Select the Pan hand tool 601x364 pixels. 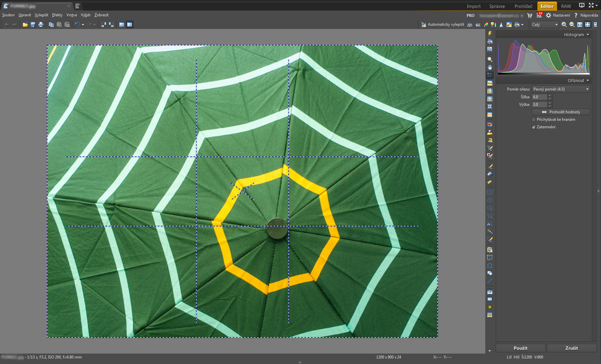[490, 67]
